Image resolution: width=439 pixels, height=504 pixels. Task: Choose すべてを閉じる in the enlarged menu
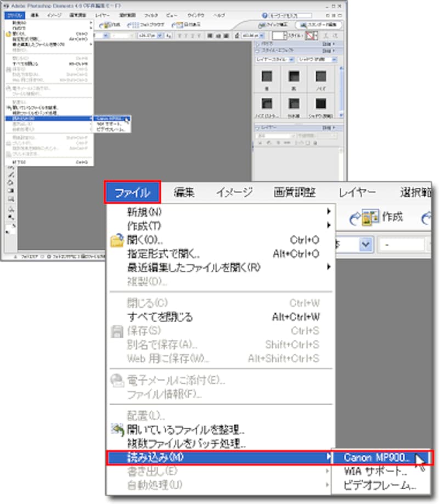[221, 317]
